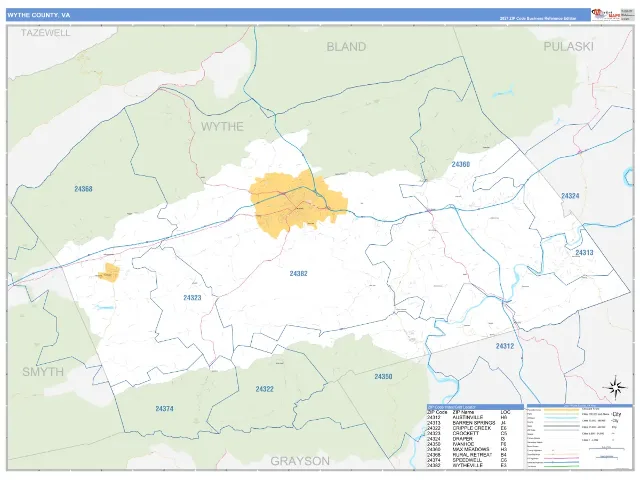Click the magenta line swatch in legend
The height and width of the screenshot is (480, 640).
tap(561, 458)
